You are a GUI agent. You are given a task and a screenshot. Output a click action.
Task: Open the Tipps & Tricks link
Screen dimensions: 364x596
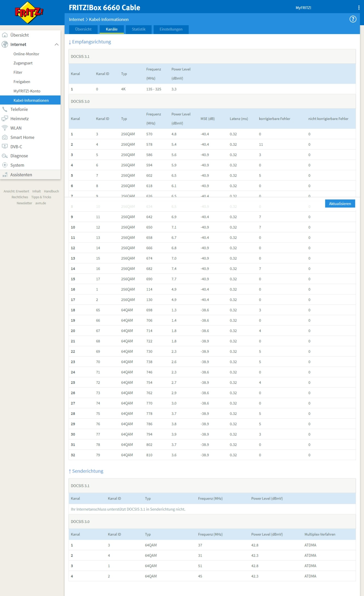[41, 197]
